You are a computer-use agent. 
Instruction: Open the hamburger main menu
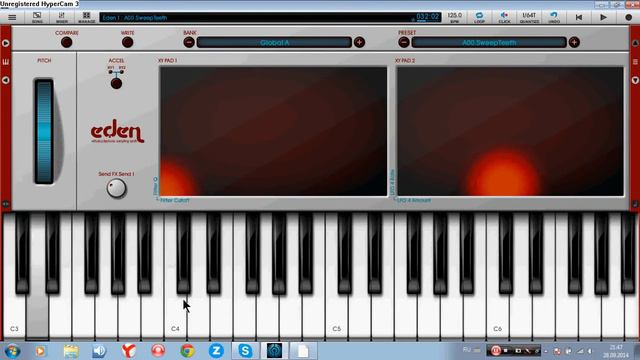[x=12, y=18]
